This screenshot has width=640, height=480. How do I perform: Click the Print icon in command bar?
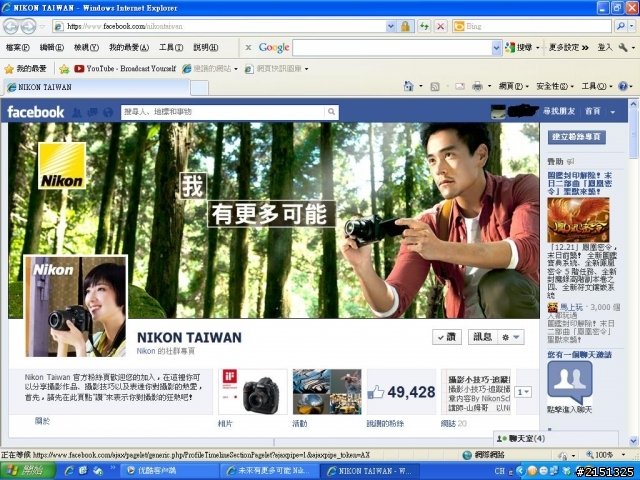click(477, 86)
